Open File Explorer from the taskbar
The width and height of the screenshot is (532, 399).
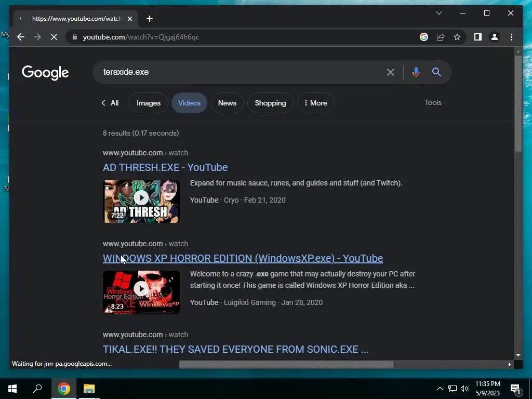pos(89,389)
